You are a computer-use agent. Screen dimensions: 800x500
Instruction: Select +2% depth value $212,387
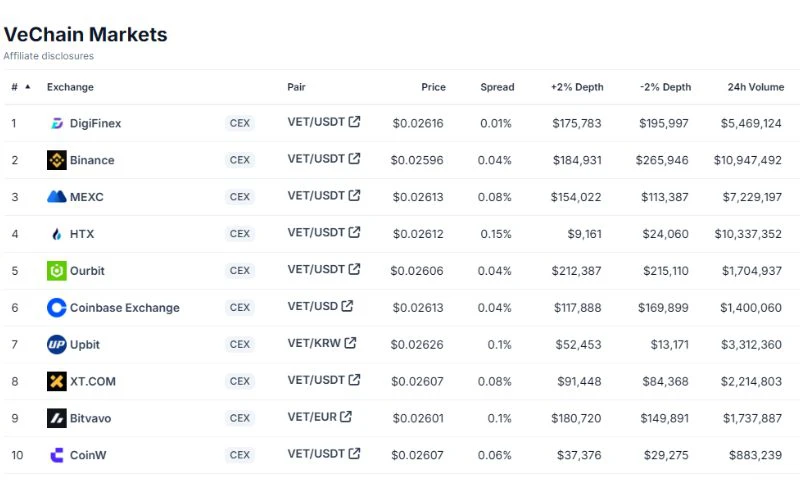tap(576, 270)
